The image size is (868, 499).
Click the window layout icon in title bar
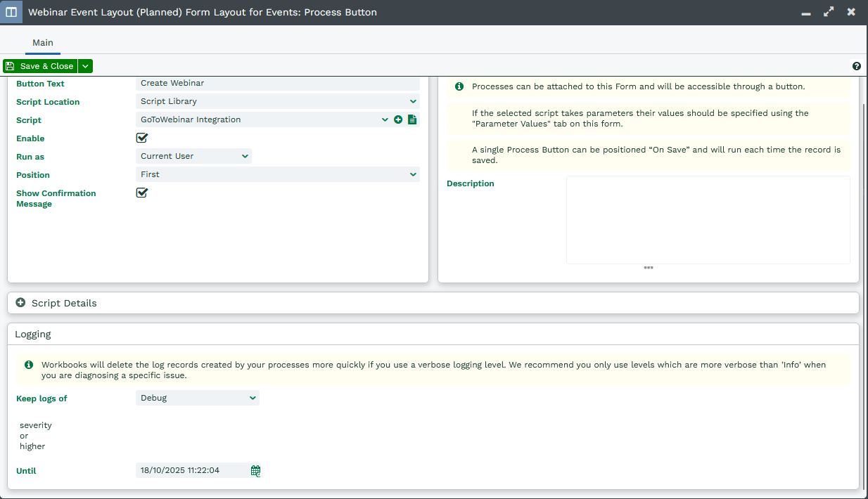click(12, 12)
